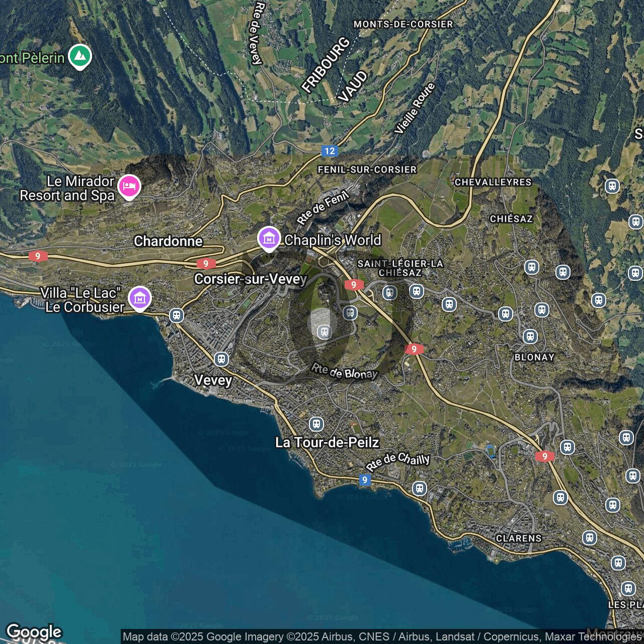644x644 pixels.
Task: Select the Chardonne village label
Action: pyautogui.click(x=168, y=242)
